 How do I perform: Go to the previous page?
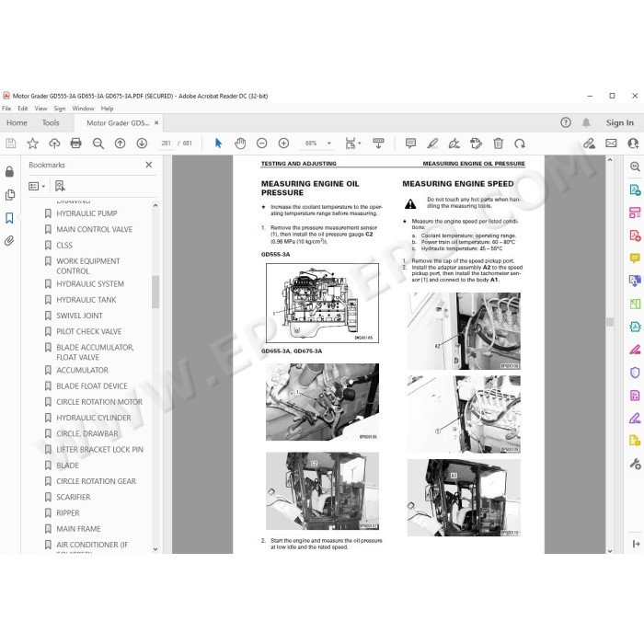120,144
